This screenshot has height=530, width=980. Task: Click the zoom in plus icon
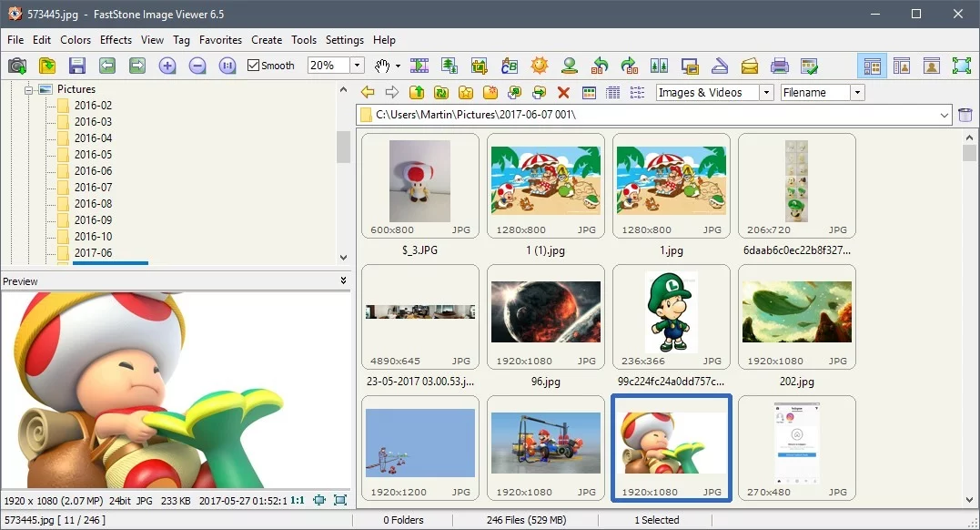point(167,66)
